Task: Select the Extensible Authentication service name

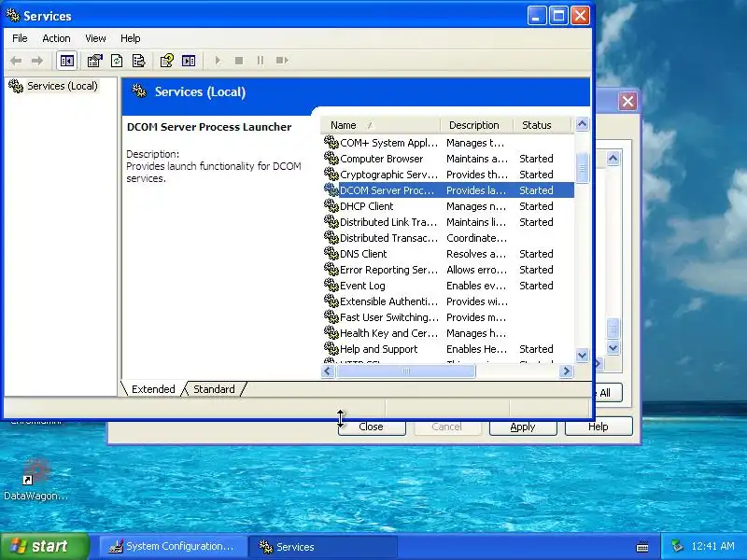Action: click(x=388, y=301)
